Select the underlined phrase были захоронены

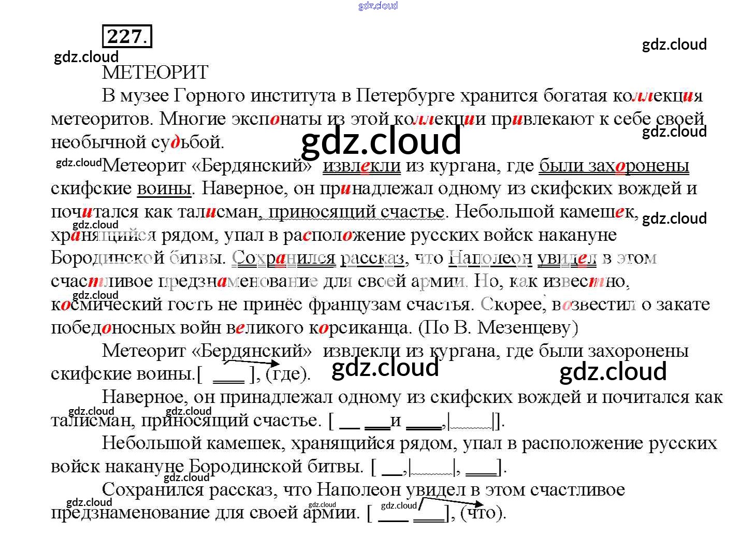pos(614,166)
